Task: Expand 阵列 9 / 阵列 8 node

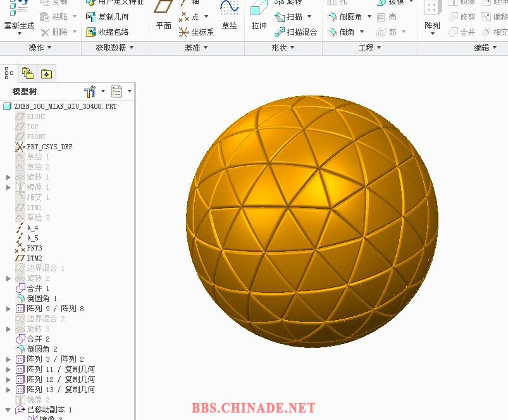Action: 8,309
